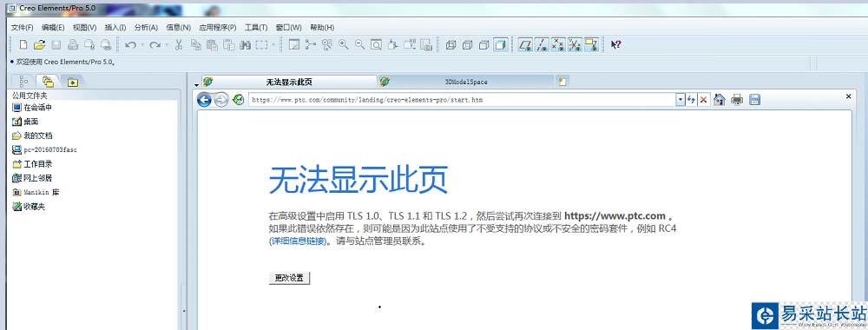Switch to Shading display style
Viewport: 868px width, 330px height.
pyautogui.click(x=501, y=45)
